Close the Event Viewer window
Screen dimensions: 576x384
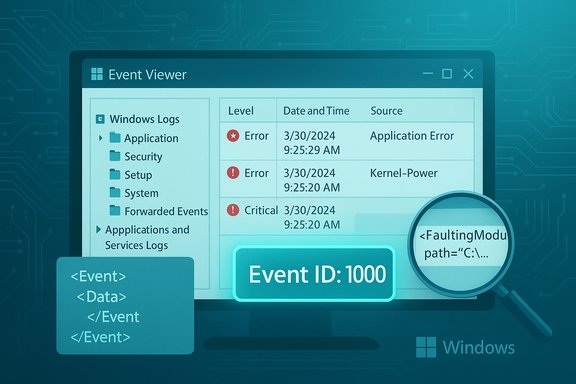(468, 73)
